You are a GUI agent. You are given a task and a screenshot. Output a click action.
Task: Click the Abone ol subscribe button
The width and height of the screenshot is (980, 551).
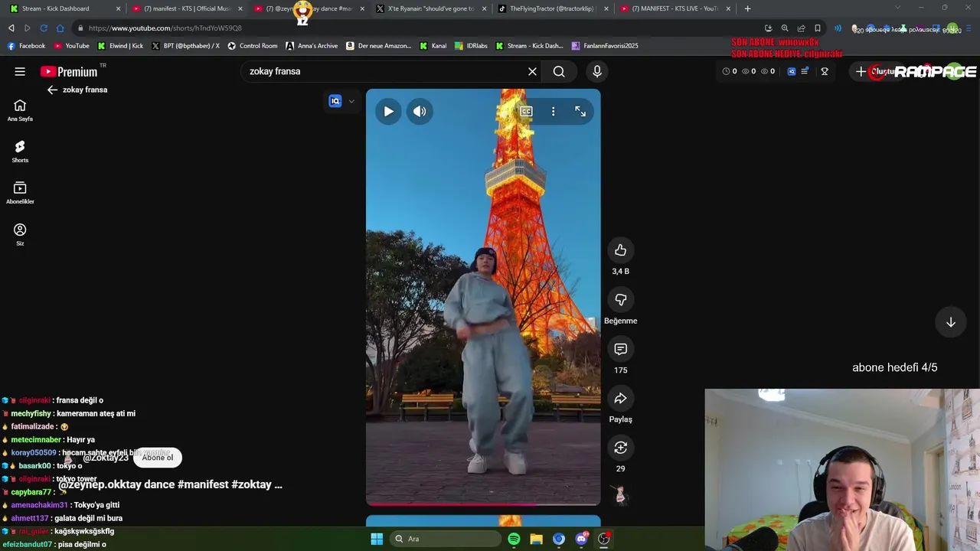[157, 458]
